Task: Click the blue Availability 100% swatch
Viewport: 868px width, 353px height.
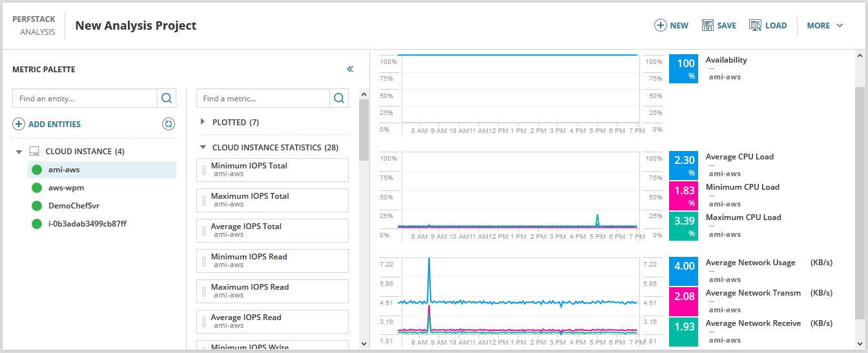Action: 684,68
